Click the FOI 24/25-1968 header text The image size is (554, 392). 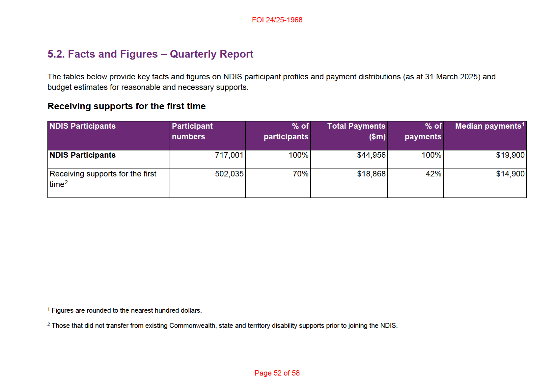277,20
